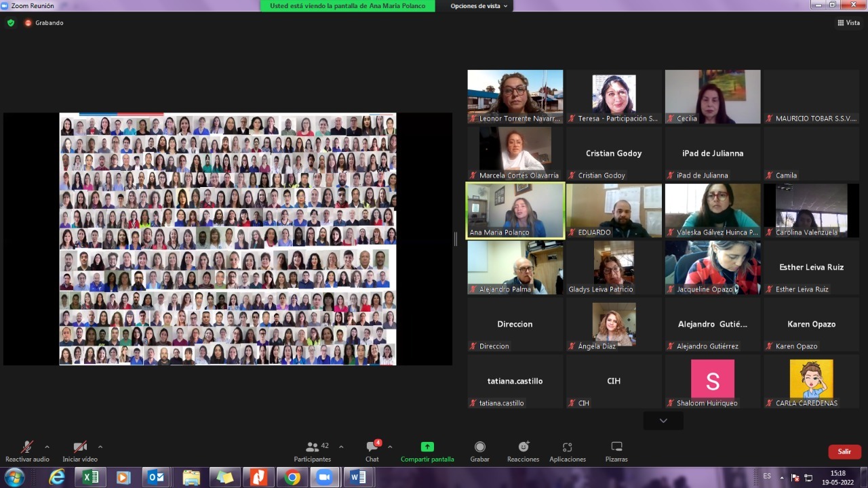Expand arrow next to Participantes count
Viewport: 868px width, 488px height.
click(x=341, y=447)
